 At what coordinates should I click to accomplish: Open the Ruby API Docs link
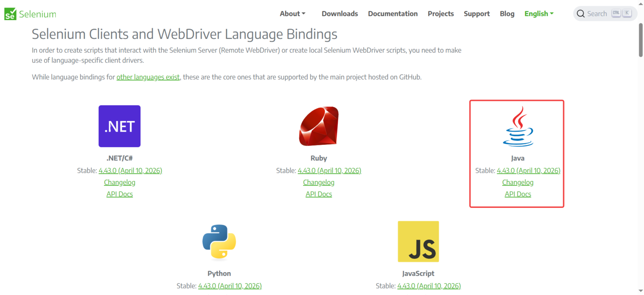click(319, 194)
